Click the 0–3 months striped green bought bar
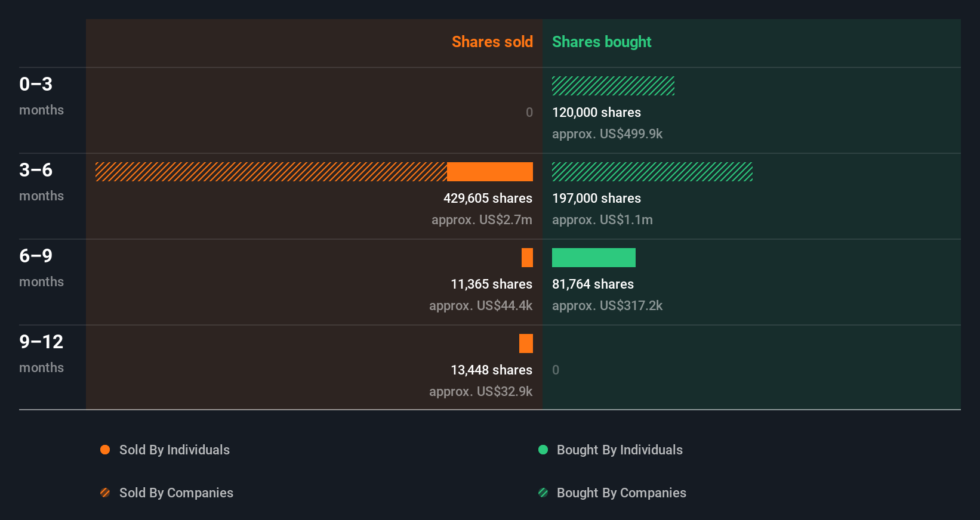980x520 pixels. [613, 86]
